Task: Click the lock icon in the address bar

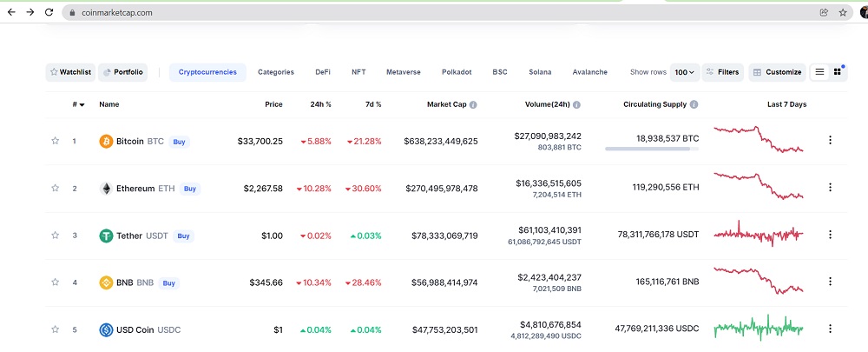Action: 72,13
